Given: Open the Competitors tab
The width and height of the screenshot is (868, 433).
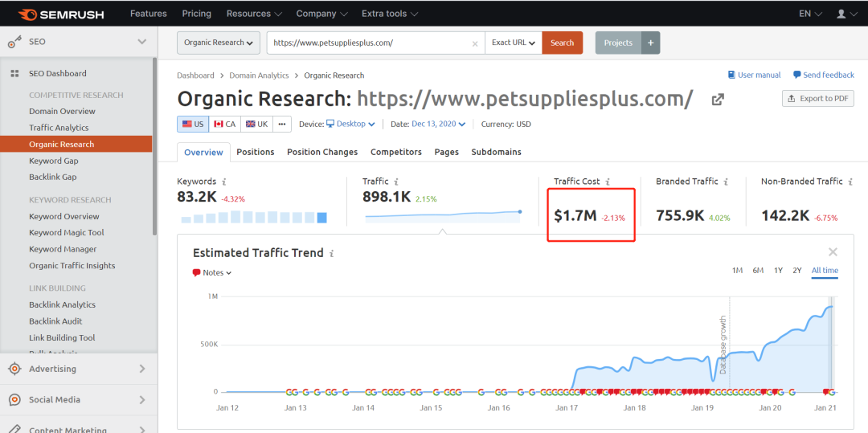Looking at the screenshot, I should pos(395,152).
